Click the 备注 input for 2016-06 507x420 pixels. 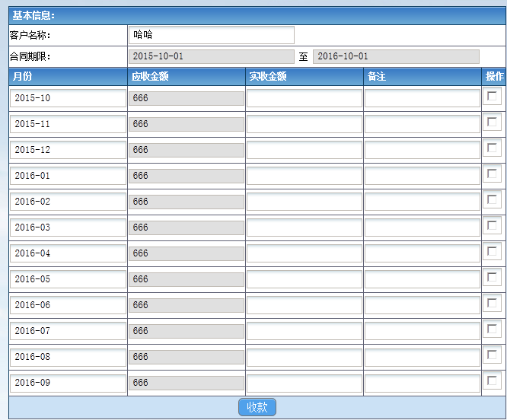click(422, 305)
